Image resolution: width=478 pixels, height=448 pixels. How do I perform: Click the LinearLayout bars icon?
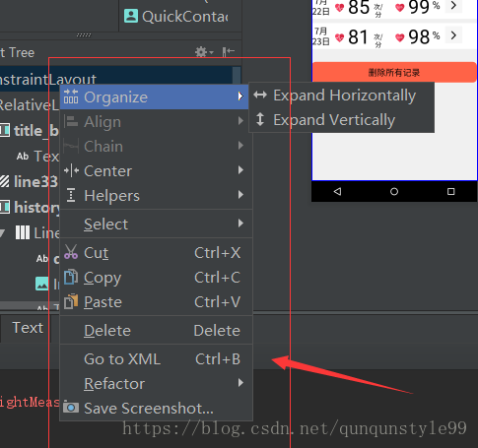23,232
